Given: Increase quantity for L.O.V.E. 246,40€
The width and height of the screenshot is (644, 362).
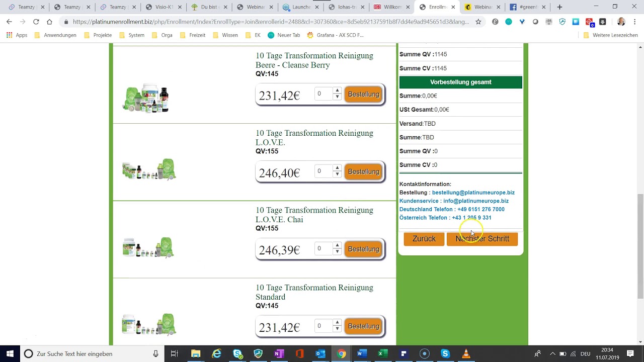Looking at the screenshot, I should pos(337,168).
